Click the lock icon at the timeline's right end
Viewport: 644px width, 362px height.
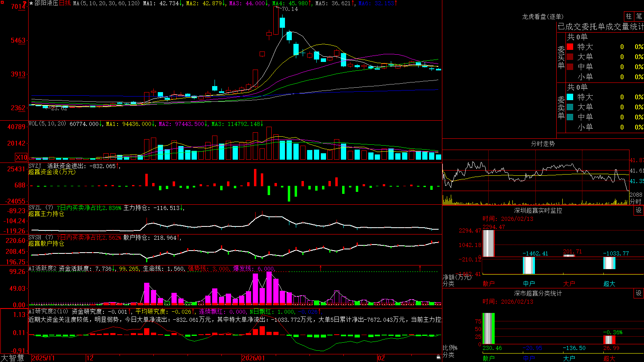tap(439, 357)
